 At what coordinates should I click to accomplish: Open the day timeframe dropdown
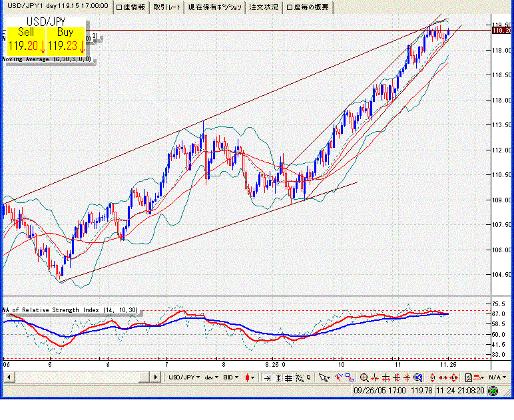(211, 377)
